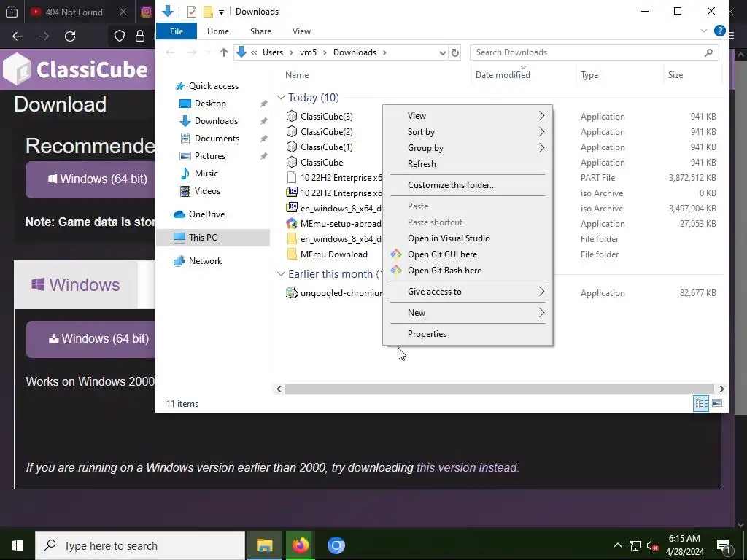Open the View ribbon tab
Viewport: 747px width, 560px height.
(x=301, y=31)
